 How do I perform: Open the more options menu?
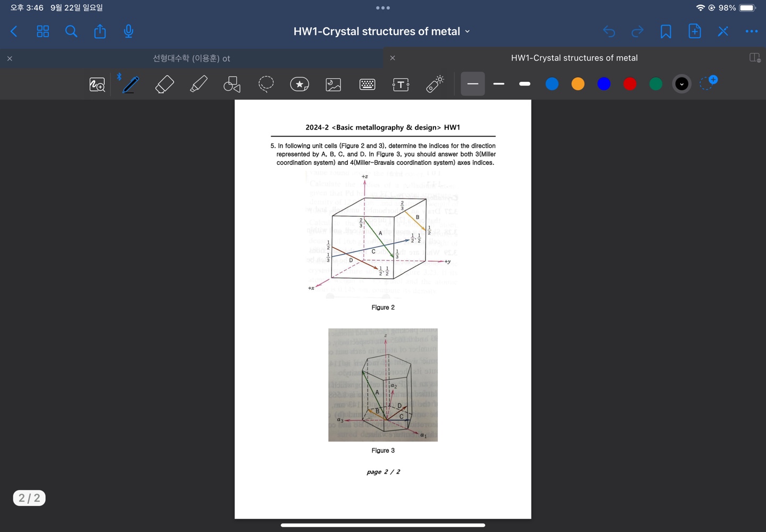coord(752,31)
